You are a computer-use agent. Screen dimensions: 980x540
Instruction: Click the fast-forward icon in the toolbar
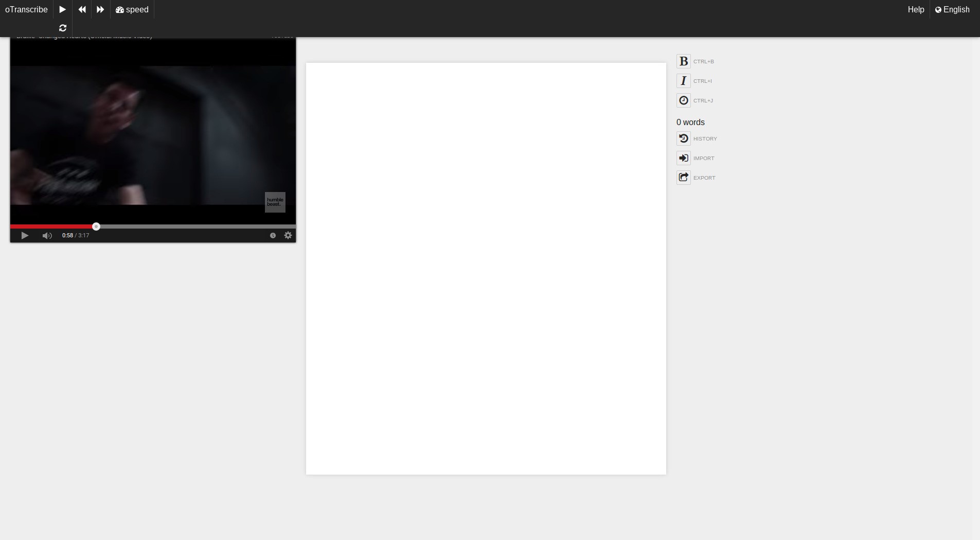point(100,9)
